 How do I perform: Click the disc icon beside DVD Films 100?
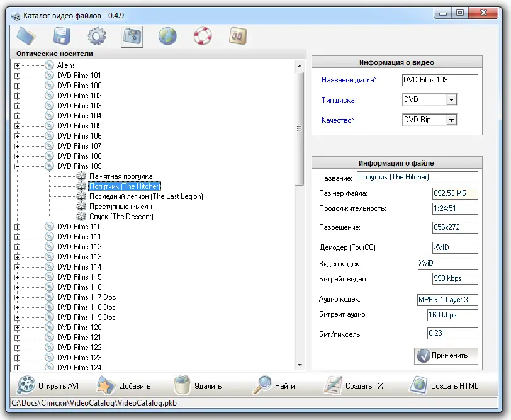tap(49, 86)
